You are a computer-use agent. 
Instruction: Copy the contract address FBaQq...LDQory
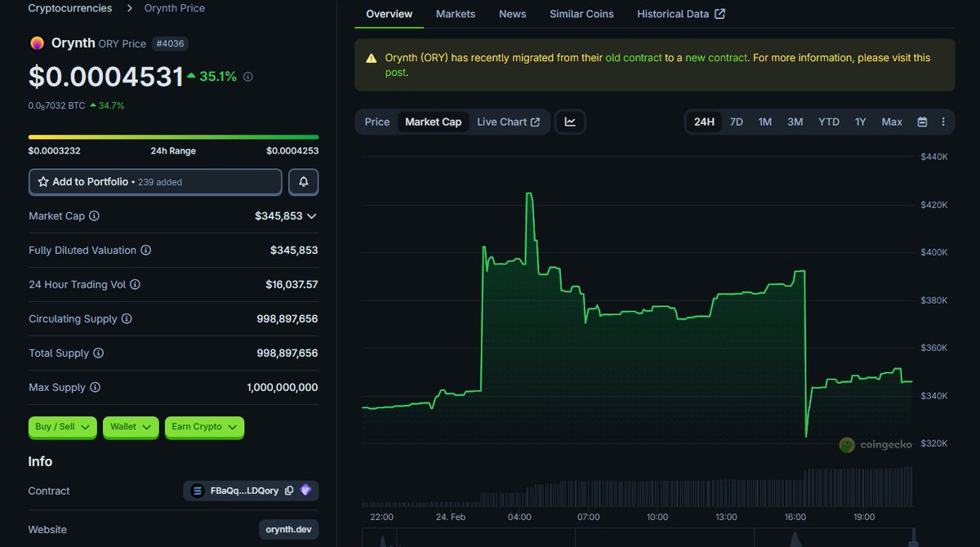[x=289, y=491]
